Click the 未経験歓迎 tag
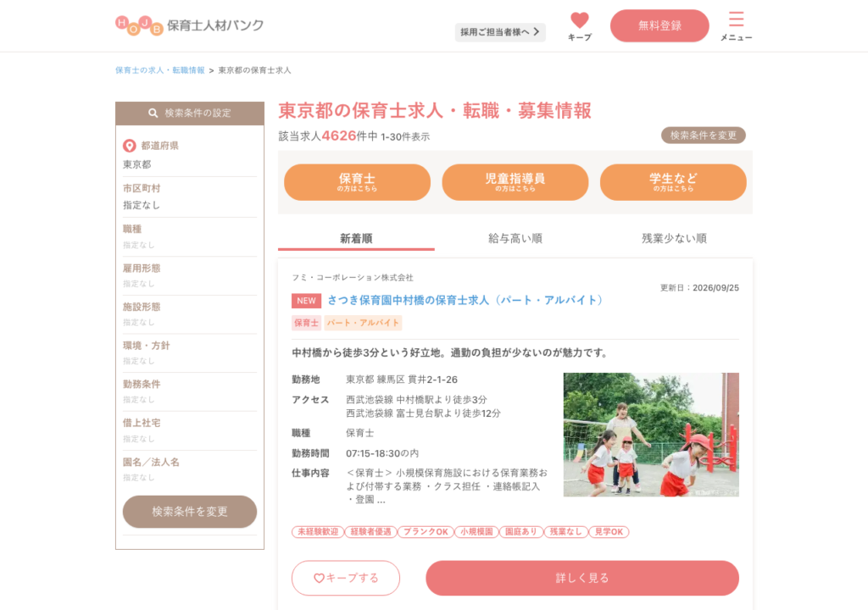The width and height of the screenshot is (868, 610). 318,532
